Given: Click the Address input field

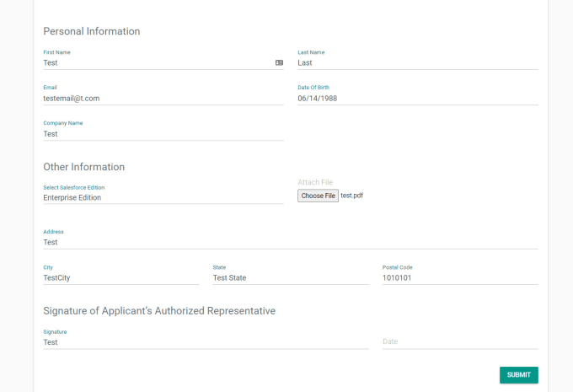Looking at the screenshot, I should click(291, 242).
